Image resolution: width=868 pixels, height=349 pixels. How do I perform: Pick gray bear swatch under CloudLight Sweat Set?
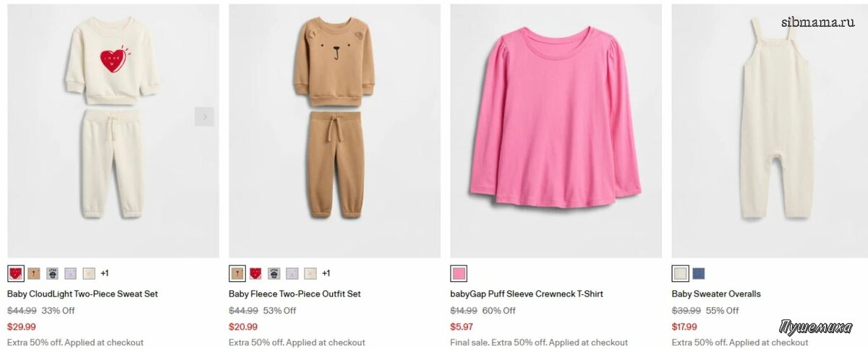pos(52,273)
